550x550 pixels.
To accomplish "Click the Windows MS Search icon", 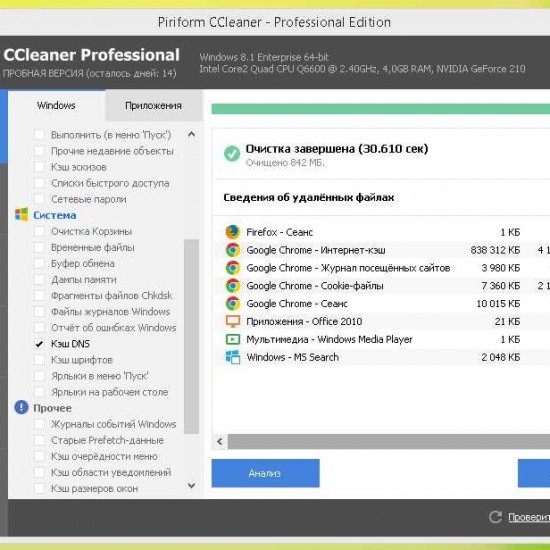I will (233, 357).
